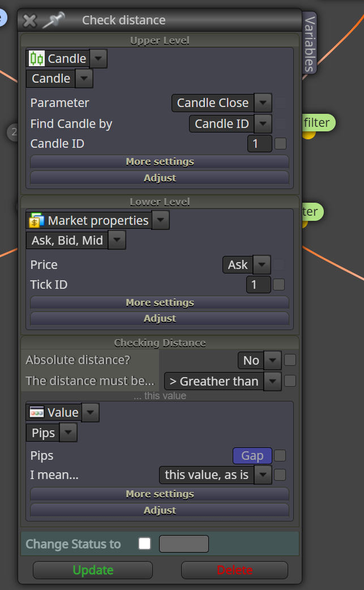The width and height of the screenshot is (364, 590).
Task: Toggle the checkbox beside Absolute distance
Action: pos(290,360)
